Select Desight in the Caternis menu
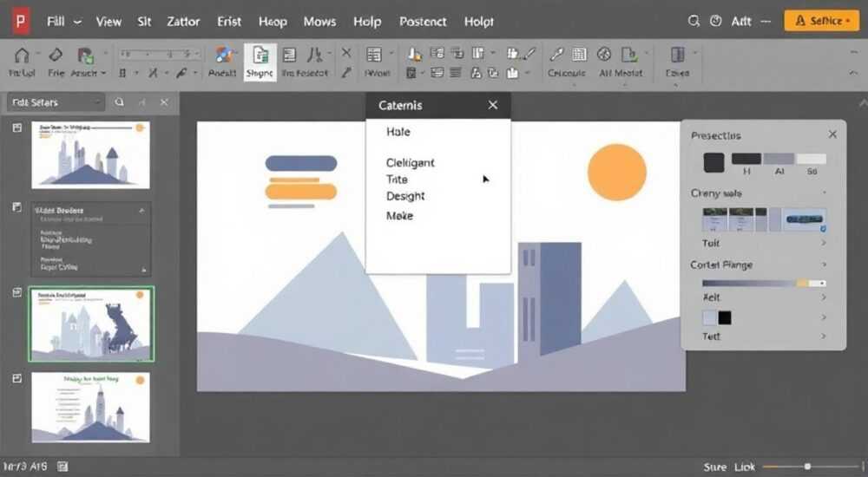 point(405,196)
